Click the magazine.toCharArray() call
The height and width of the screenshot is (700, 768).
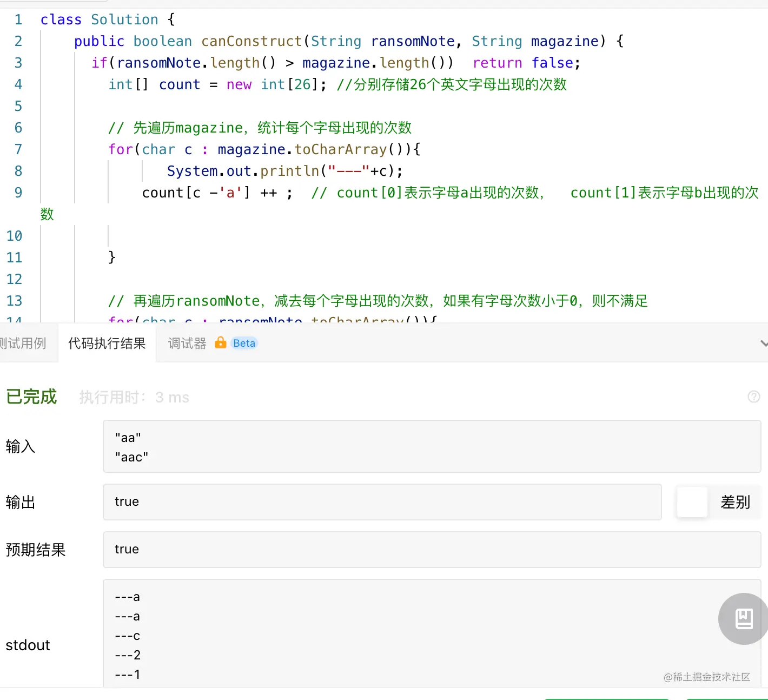point(315,149)
